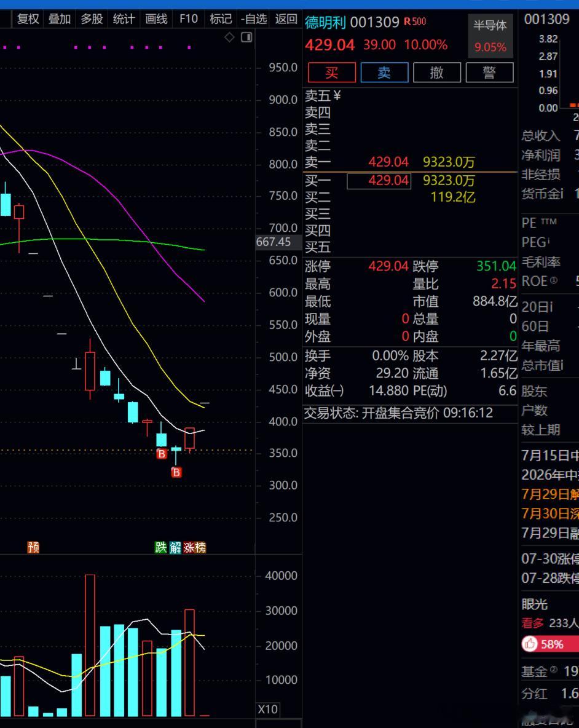Image resolution: width=579 pixels, height=728 pixels.
Task: Open F10 company info
Action: [x=188, y=19]
